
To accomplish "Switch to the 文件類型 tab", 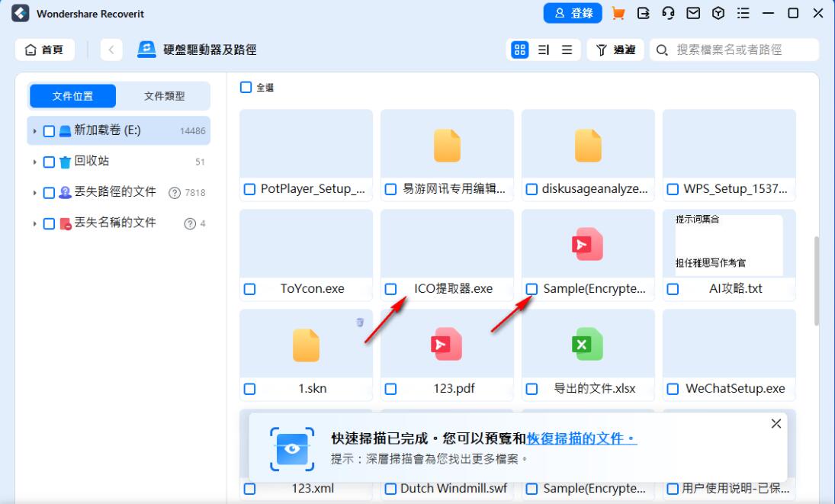I will point(163,95).
